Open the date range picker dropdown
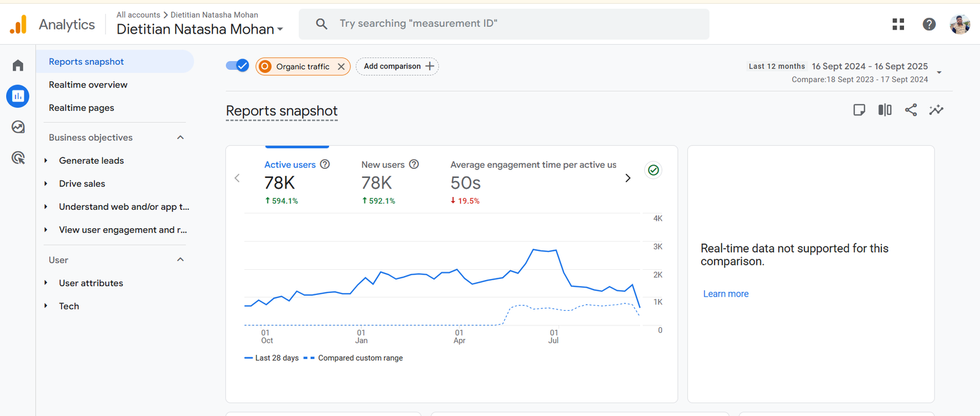980x416 pixels. pyautogui.click(x=939, y=72)
